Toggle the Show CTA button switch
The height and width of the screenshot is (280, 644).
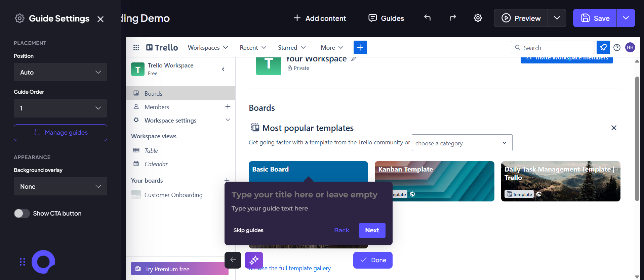point(22,214)
